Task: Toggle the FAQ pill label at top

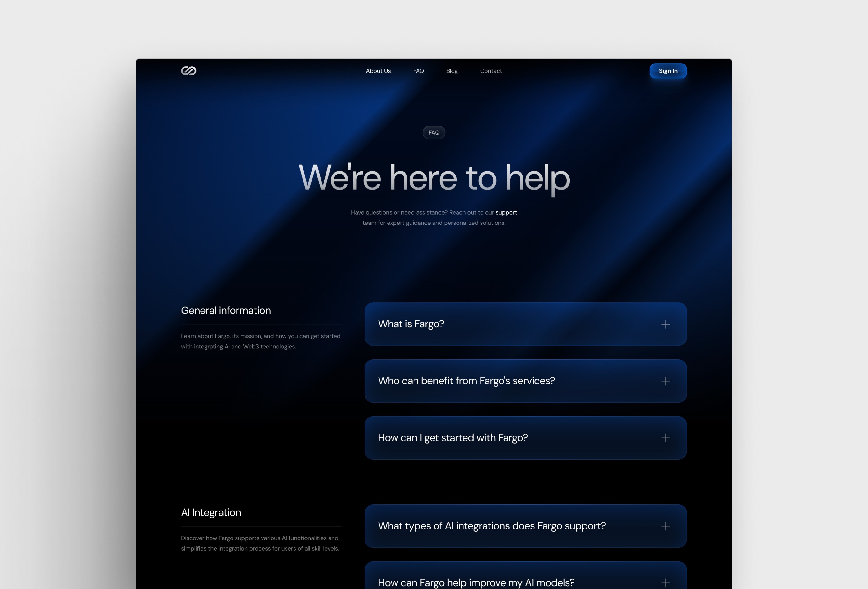Action: pyautogui.click(x=434, y=132)
